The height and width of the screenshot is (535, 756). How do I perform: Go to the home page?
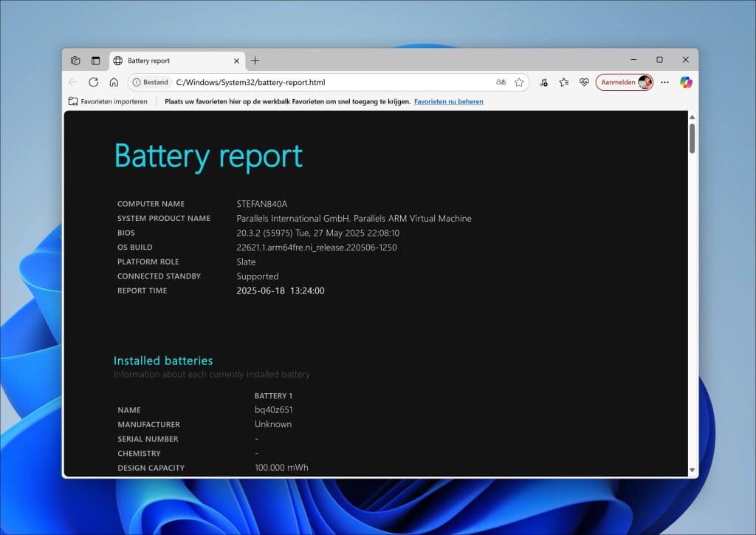tap(114, 82)
